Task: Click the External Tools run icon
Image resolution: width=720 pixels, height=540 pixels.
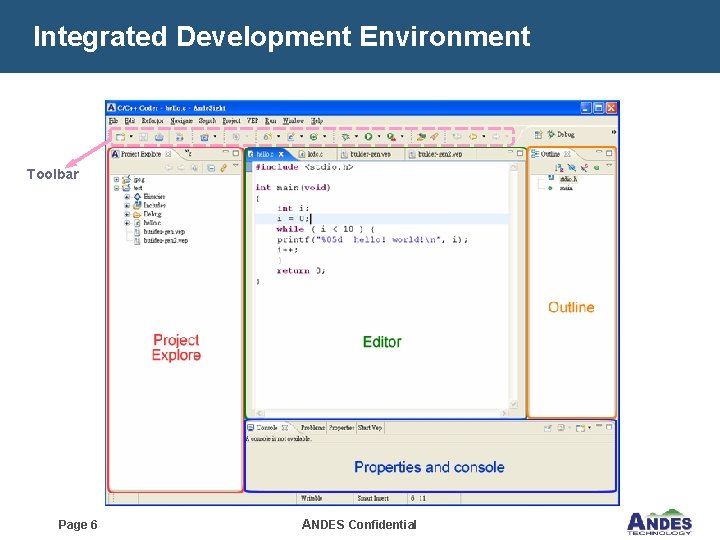Action: coord(391,137)
